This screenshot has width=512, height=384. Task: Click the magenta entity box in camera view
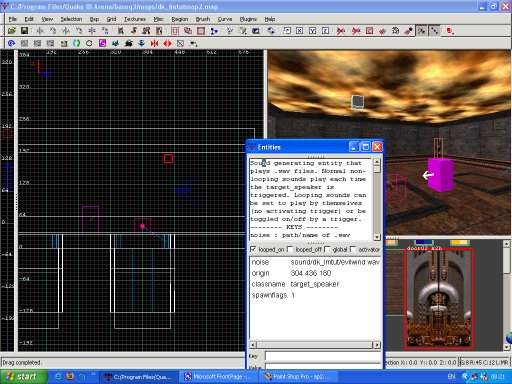coord(441,174)
